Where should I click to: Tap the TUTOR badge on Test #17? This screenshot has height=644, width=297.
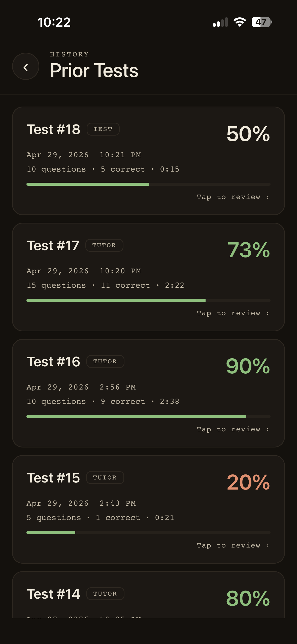104,245
